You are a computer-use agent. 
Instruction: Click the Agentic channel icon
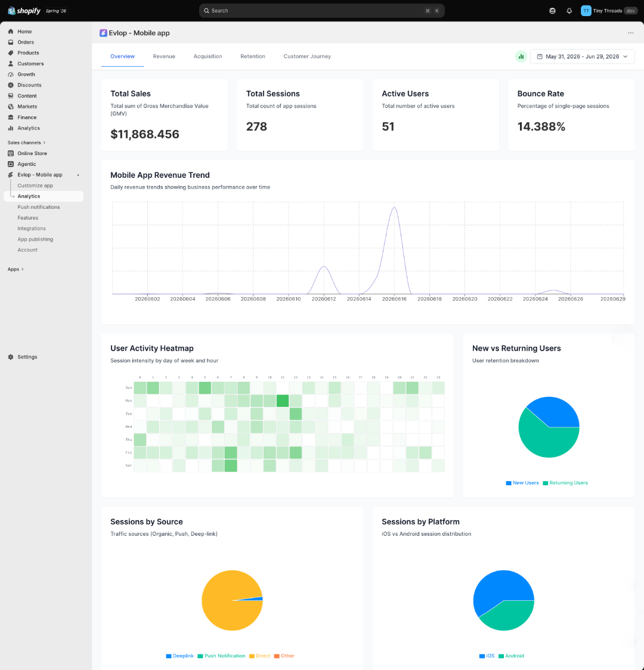11,164
